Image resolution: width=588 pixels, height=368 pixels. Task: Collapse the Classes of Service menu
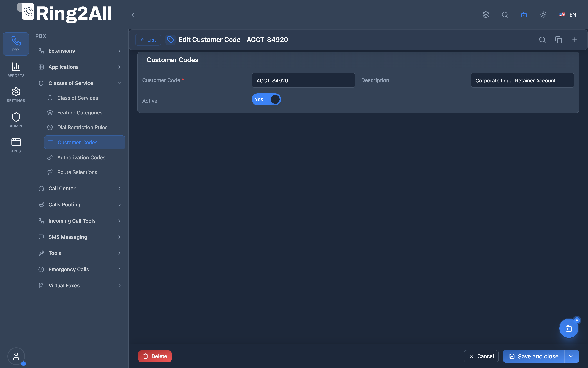[x=80, y=83]
